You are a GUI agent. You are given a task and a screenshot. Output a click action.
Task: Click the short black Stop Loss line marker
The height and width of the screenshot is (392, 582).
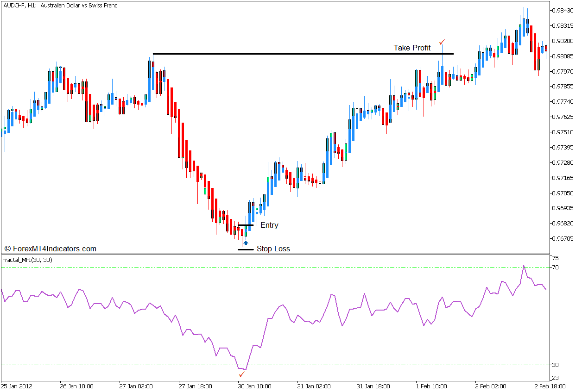246,249
